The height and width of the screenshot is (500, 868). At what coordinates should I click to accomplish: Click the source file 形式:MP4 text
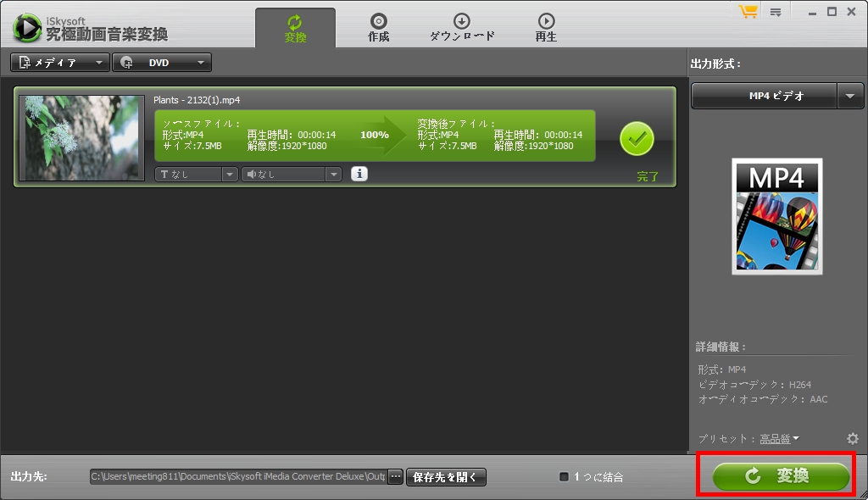183,135
